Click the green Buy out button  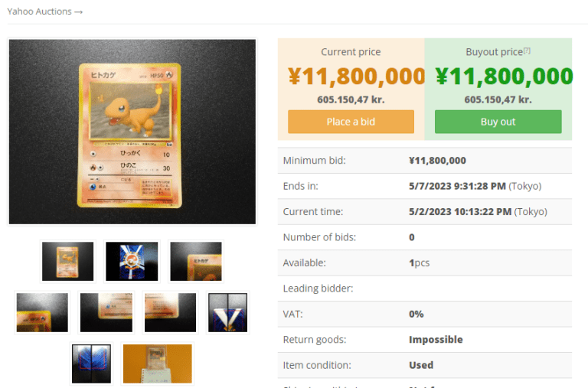point(498,122)
